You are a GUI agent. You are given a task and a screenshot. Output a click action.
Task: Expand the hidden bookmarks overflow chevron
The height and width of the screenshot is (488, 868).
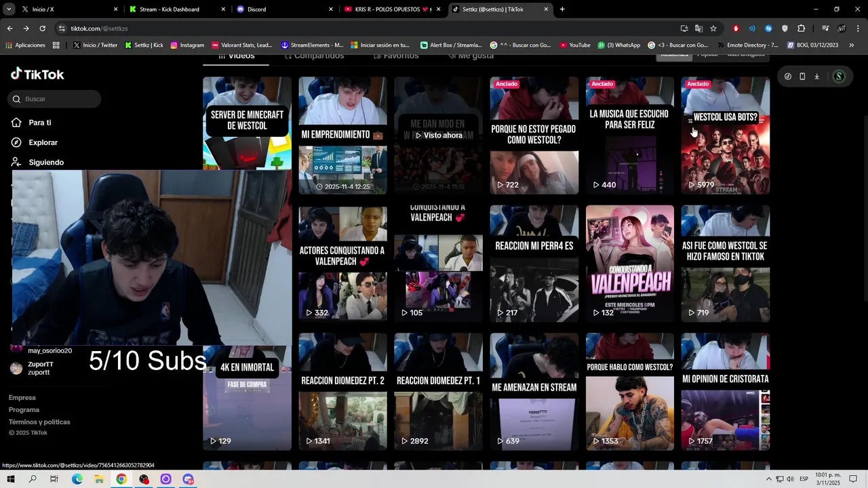click(852, 45)
